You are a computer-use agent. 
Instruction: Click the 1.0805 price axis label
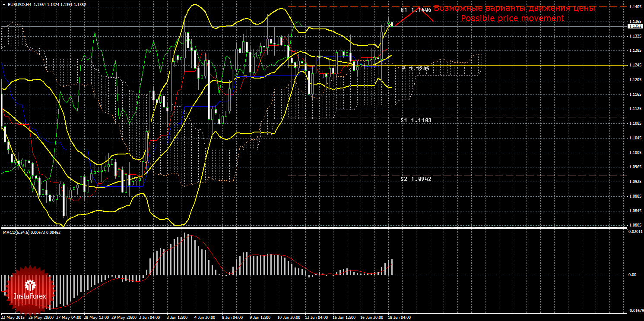tap(635, 225)
